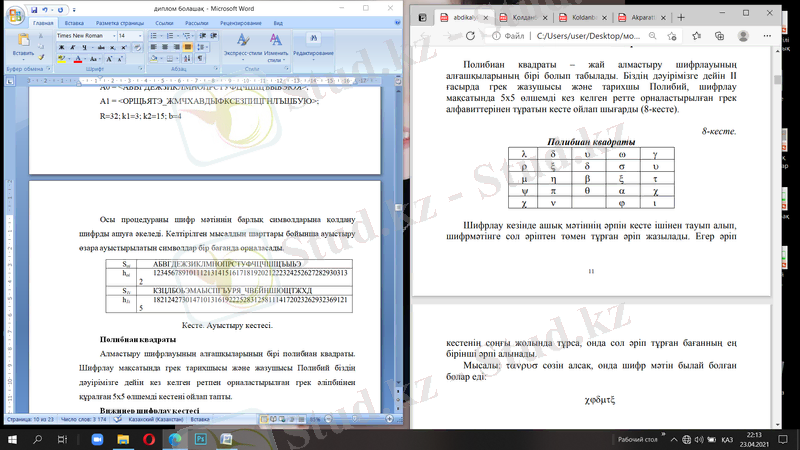The height and width of the screenshot is (450, 800).
Task: Toggle Bold formatting in Word ribbon
Action: [x=61, y=48]
